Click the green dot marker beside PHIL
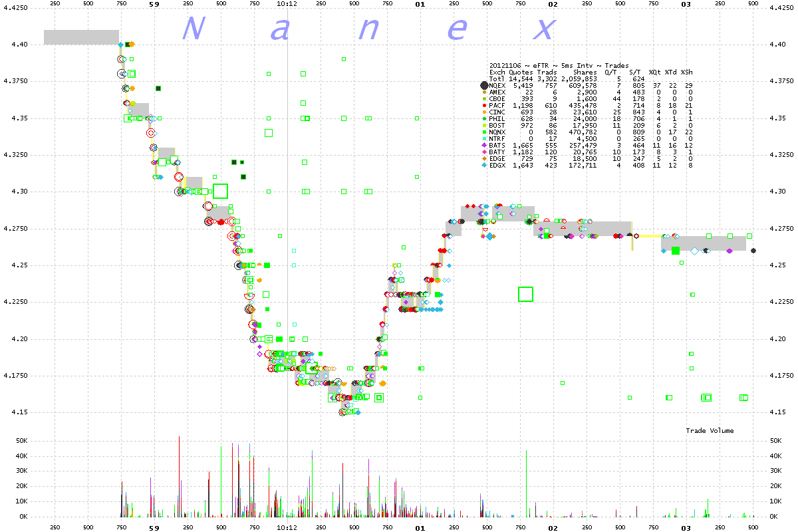The width and height of the screenshot is (798, 532). coord(484,118)
